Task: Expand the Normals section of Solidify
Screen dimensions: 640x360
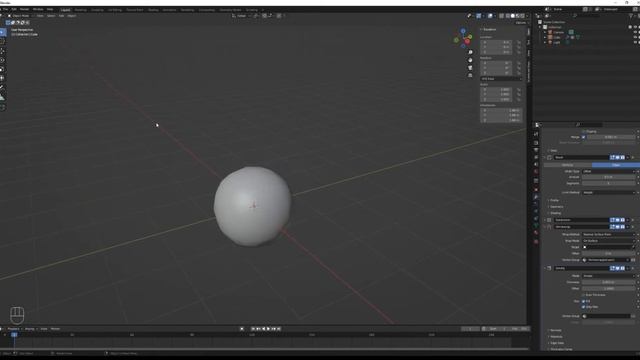Action: [x=555, y=330]
